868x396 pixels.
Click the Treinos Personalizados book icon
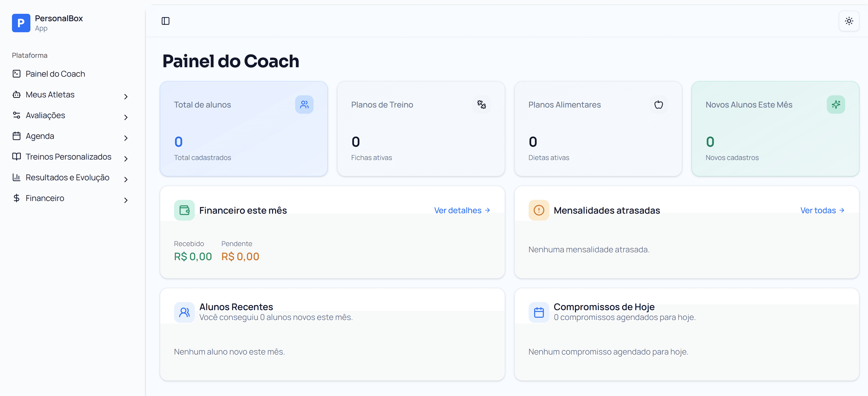click(x=17, y=156)
